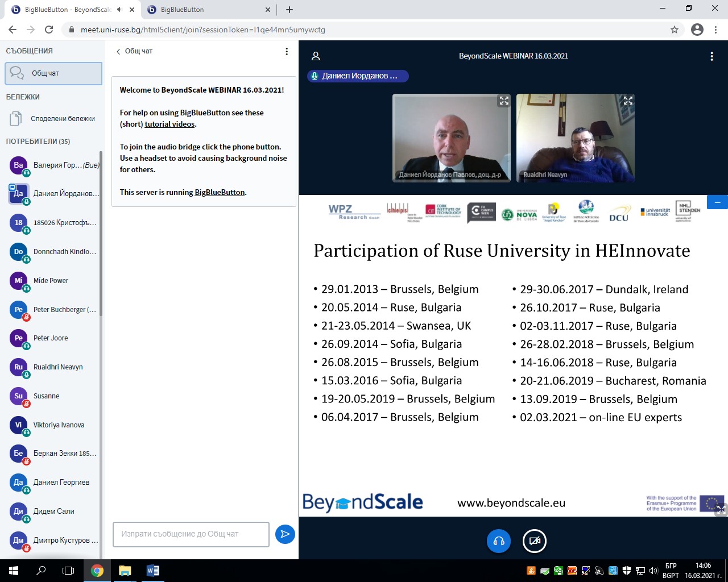Open the chat options three-dot menu
728x582 pixels.
point(287,52)
